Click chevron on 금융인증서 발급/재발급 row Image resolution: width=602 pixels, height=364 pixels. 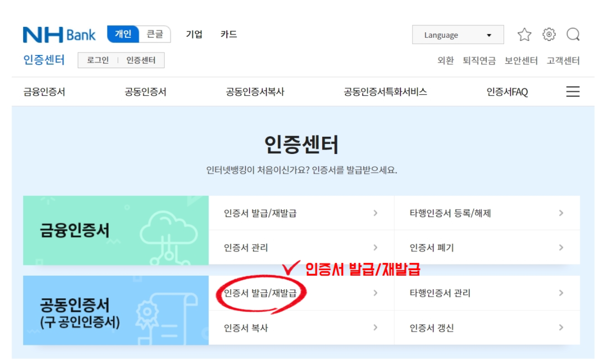click(375, 213)
